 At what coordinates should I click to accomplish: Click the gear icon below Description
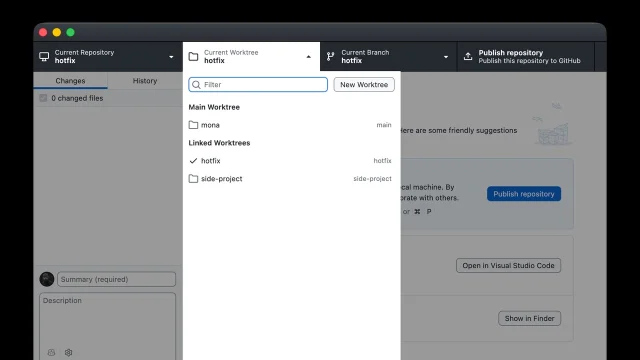(x=69, y=352)
